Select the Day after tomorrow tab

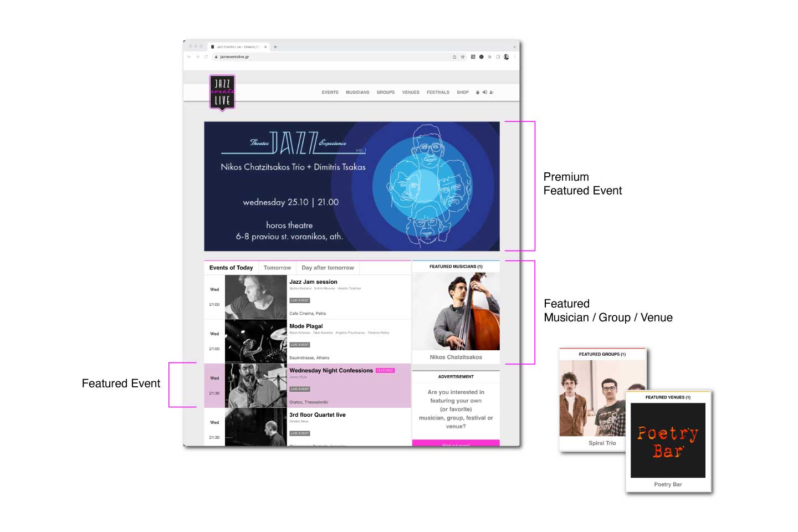(328, 268)
